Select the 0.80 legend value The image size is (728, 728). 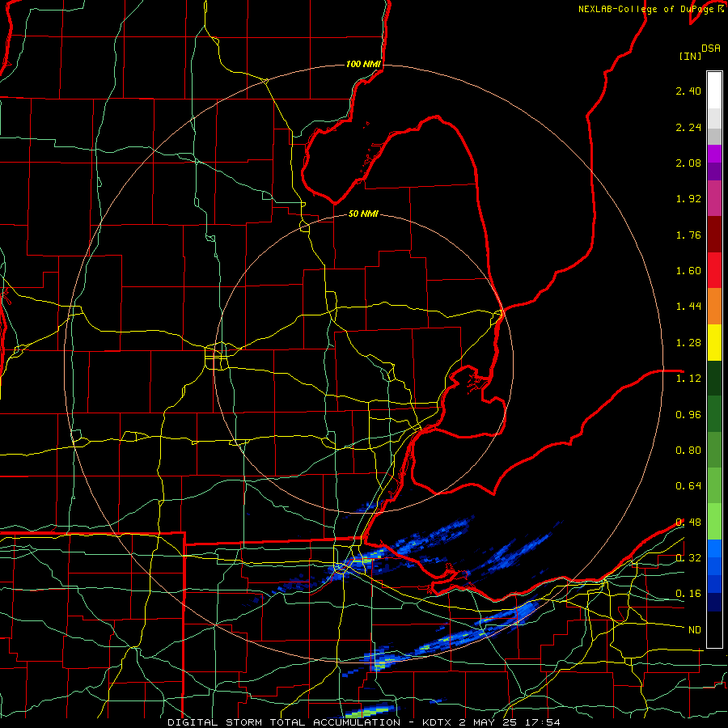click(688, 451)
